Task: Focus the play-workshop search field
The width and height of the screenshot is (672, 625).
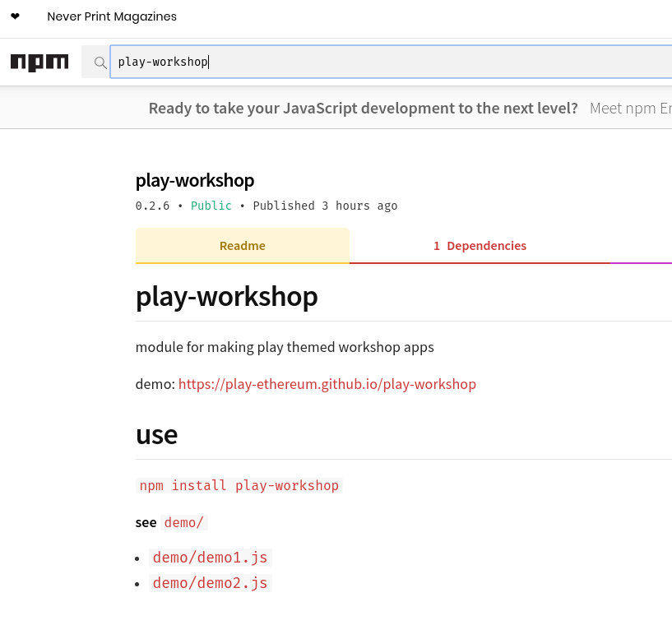Action: click(x=391, y=62)
